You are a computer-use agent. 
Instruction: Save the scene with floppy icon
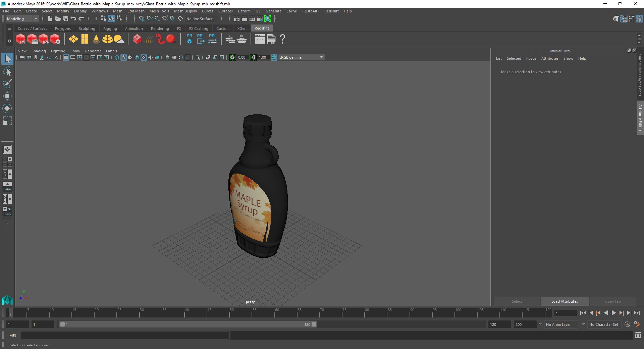pos(66,19)
